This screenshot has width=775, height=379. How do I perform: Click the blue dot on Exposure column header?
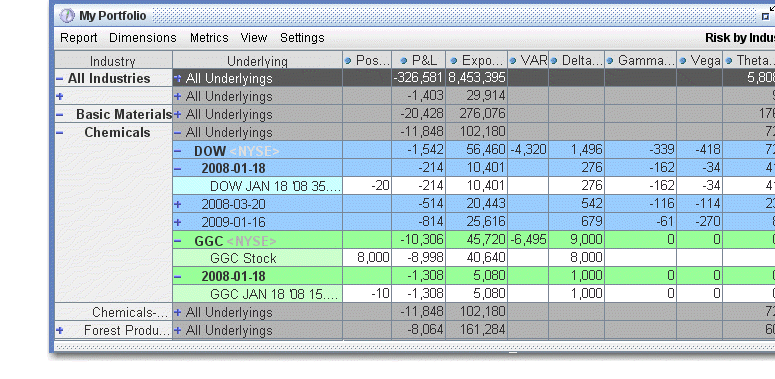click(454, 61)
